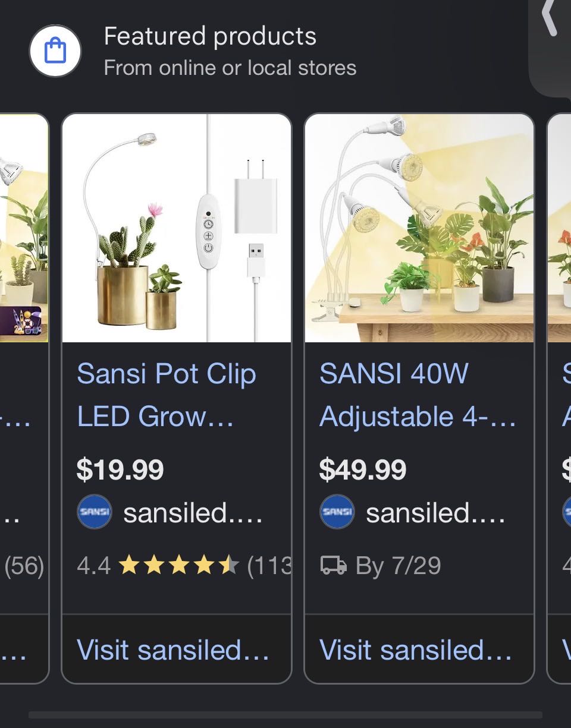The width and height of the screenshot is (571, 728).
Task: Tap the 4.4 star rating stars
Action: [179, 565]
